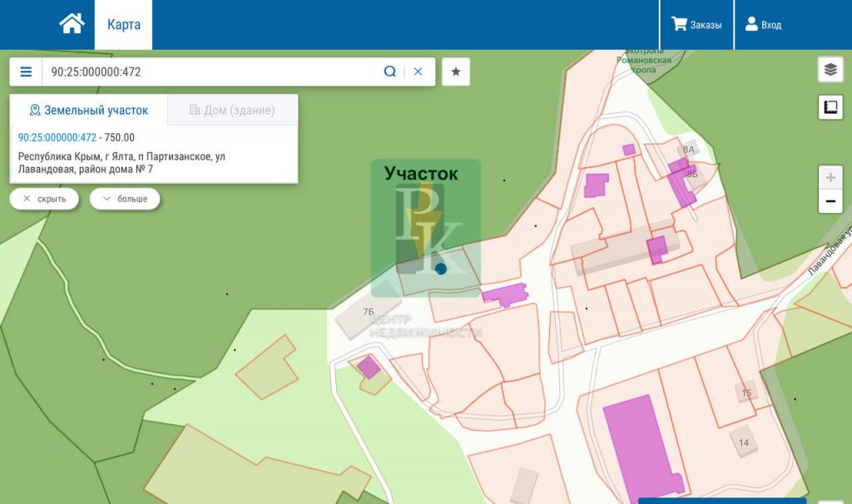This screenshot has width=852, height=504.
Task: Select the Земельный участок tab
Action: [89, 111]
